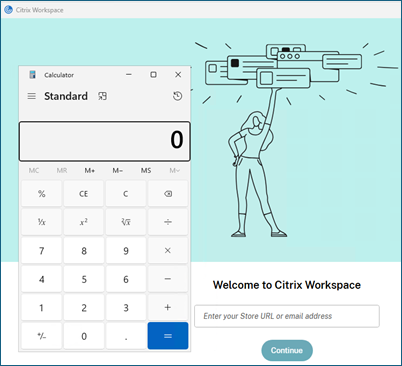Click the divide operator key
402x366 pixels.
point(168,222)
